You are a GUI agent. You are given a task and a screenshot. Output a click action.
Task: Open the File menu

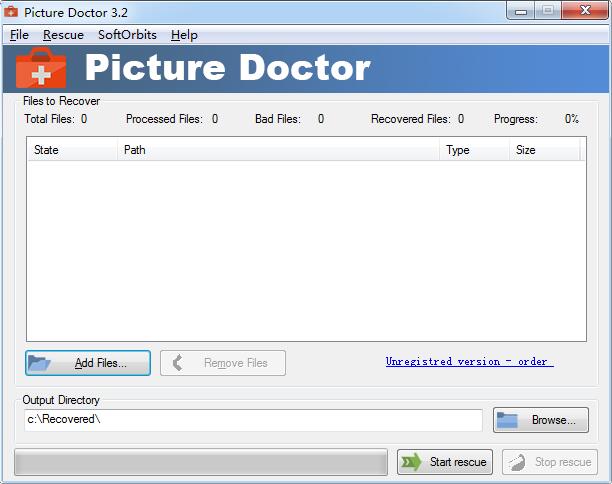click(19, 35)
